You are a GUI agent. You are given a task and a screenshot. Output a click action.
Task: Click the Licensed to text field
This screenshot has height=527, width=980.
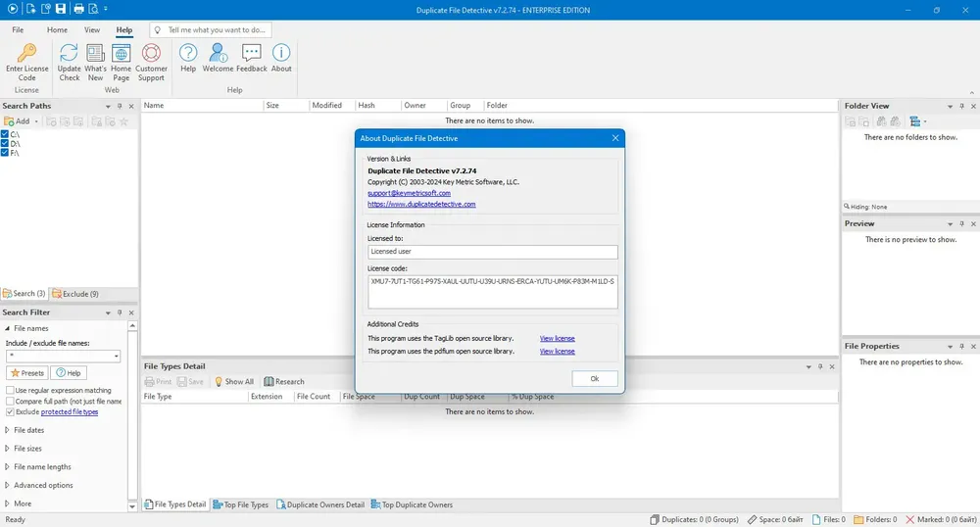pos(493,252)
